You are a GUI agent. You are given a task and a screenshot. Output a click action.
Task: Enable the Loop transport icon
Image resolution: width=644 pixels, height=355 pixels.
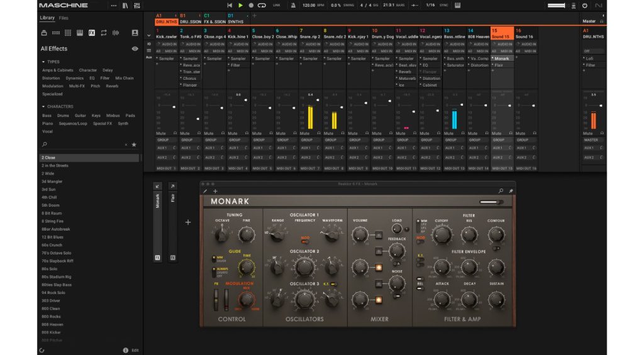click(262, 5)
